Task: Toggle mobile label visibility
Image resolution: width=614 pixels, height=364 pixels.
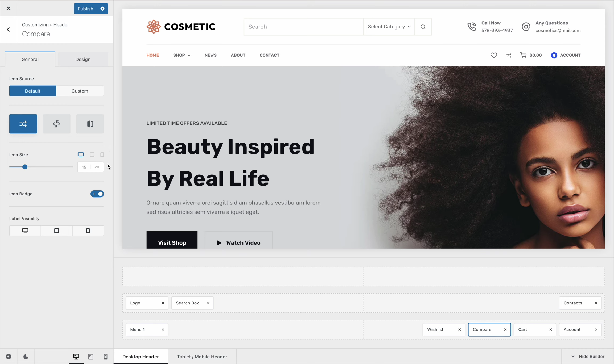Action: click(88, 231)
